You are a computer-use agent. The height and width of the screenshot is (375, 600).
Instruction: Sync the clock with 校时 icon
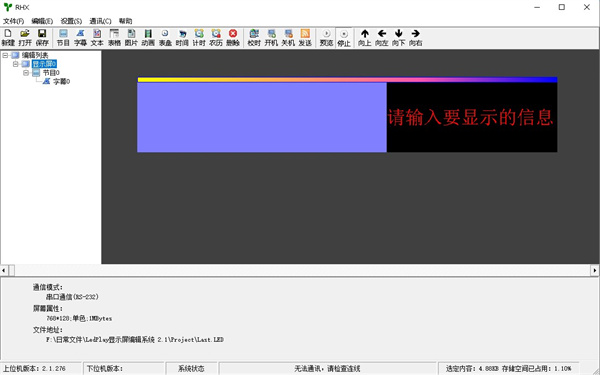254,38
